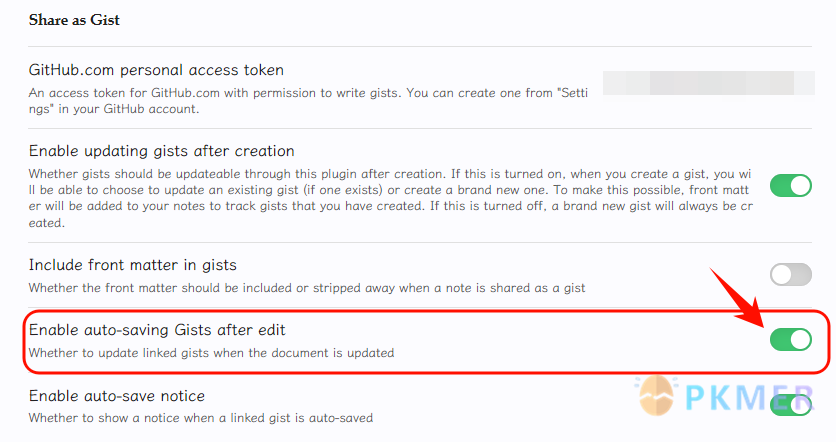Click the GitHub personal access token field

[709, 83]
